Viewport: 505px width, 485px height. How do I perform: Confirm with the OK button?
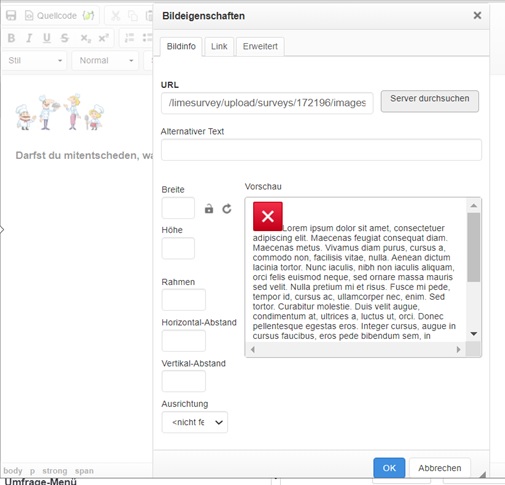(x=389, y=468)
